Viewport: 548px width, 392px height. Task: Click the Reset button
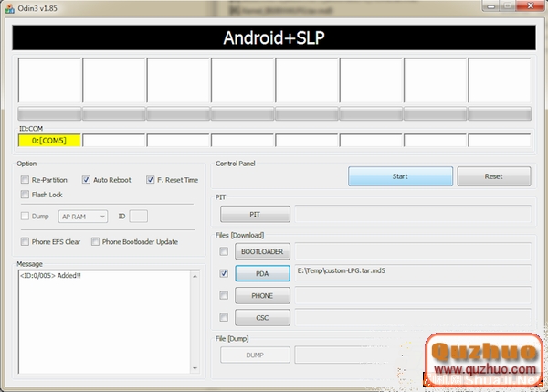pyautogui.click(x=494, y=176)
